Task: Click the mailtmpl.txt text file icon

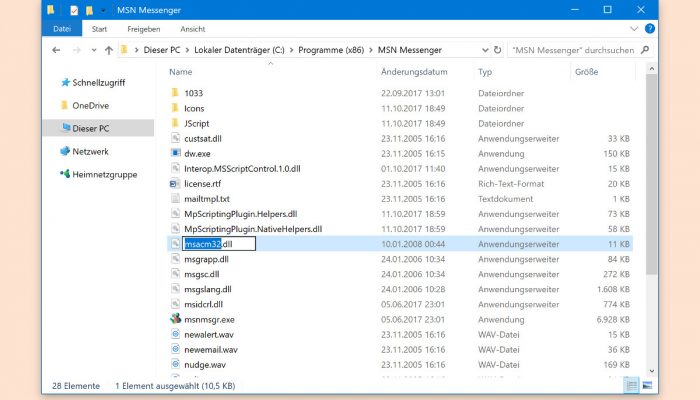Action: click(175, 199)
